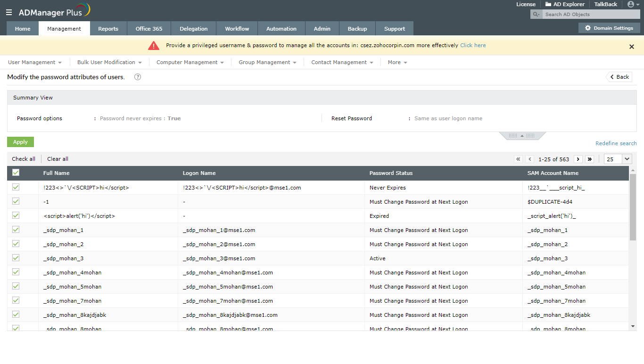The height and width of the screenshot is (364, 644).
Task: Click the table's vertical scrollbar thumb
Action: point(633,207)
